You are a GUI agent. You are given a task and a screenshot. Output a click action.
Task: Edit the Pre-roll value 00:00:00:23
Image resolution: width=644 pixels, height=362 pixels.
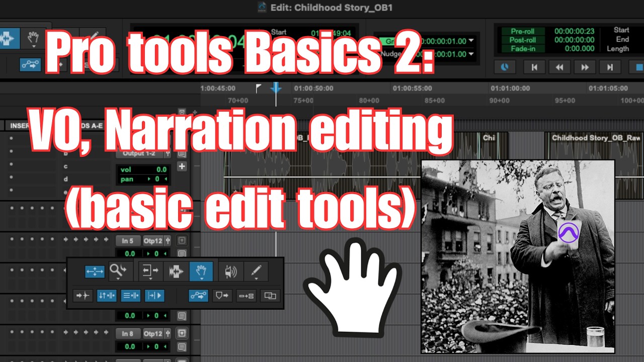point(574,31)
